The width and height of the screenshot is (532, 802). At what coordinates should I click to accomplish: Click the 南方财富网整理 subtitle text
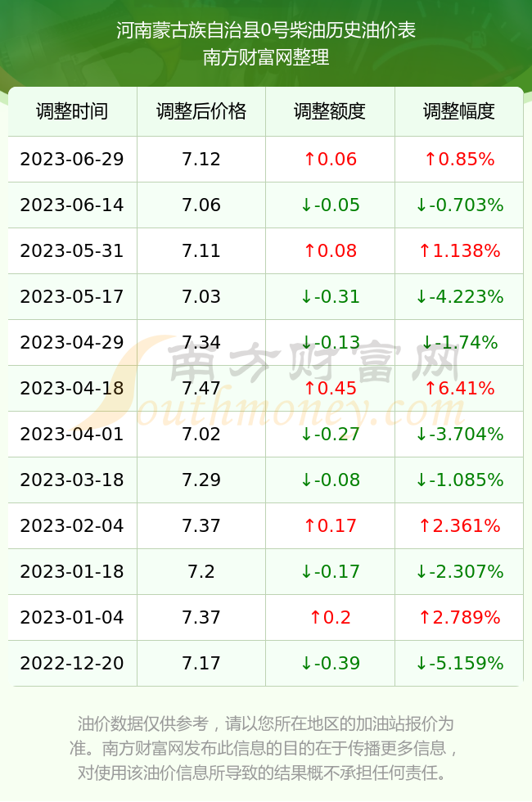266,56
